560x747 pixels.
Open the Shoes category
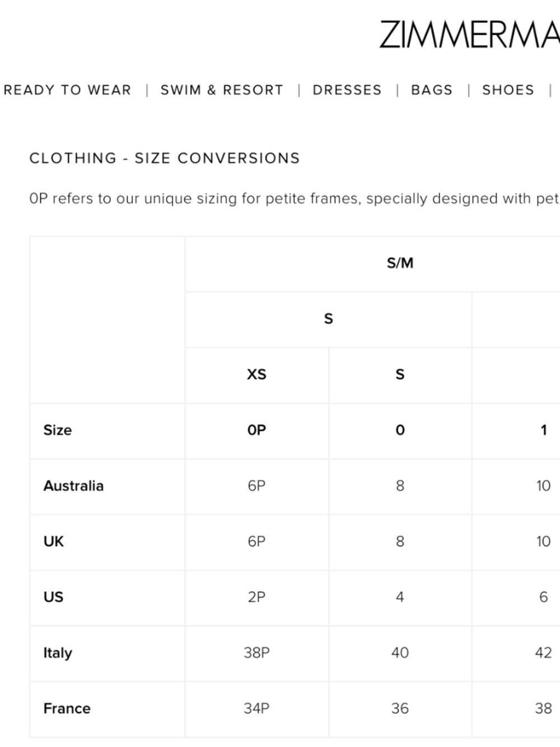coord(508,90)
